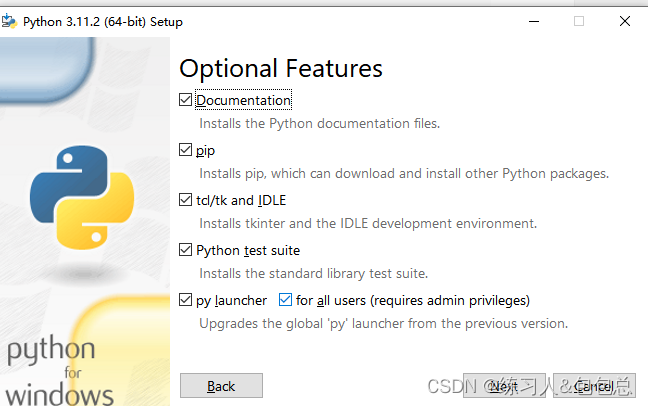Viewport: 648px width, 406px height.
Task: Minimize the Python Setup window
Action: [x=531, y=21]
